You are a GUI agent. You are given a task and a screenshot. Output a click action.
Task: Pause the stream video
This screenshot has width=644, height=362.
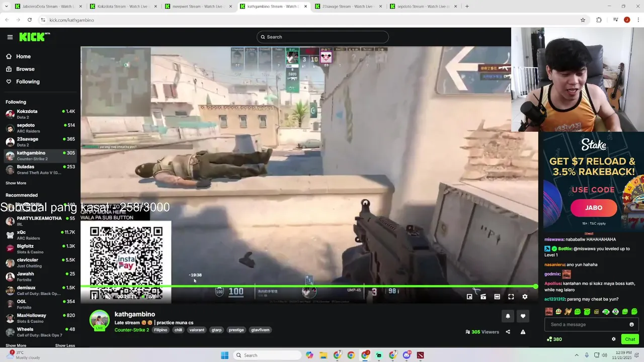(x=94, y=296)
